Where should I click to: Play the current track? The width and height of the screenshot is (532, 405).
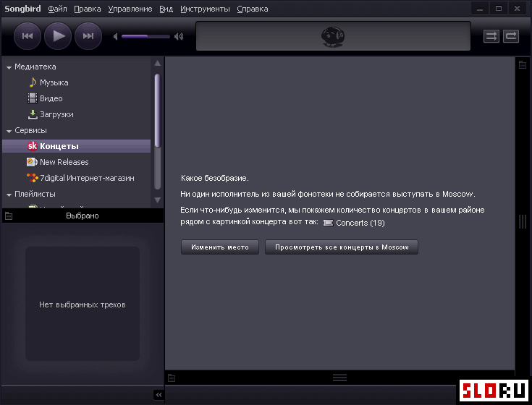[58, 36]
